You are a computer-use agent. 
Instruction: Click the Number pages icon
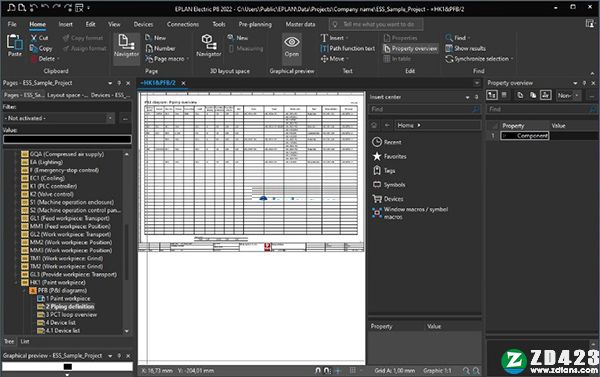point(149,48)
